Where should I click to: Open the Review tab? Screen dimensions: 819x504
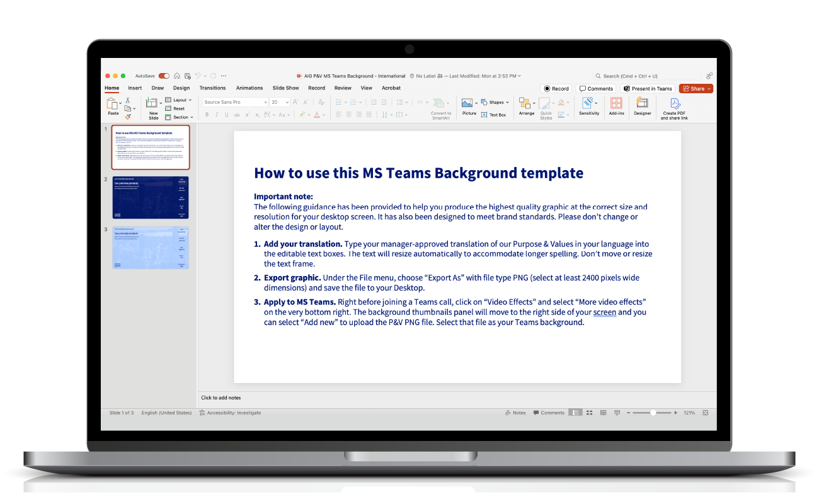point(343,88)
